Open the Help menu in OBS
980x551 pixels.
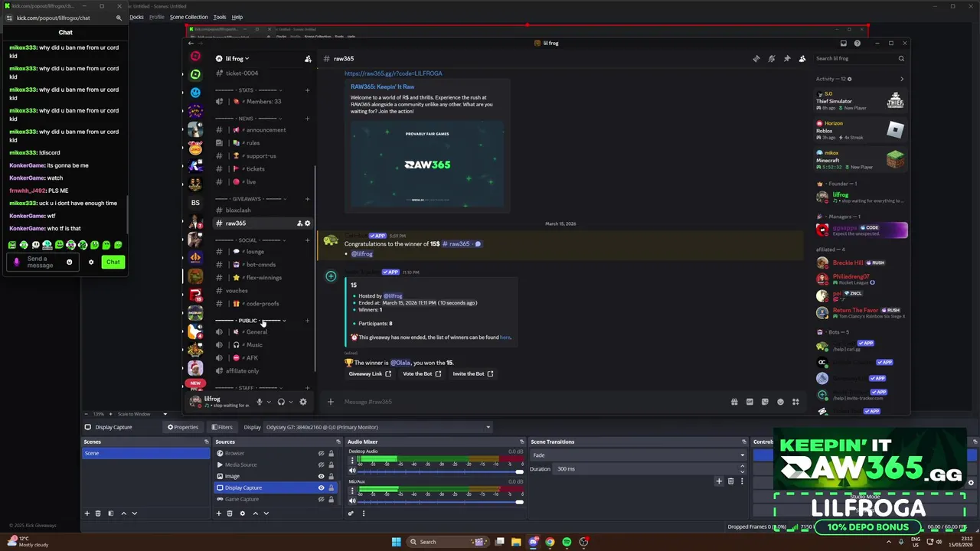[x=237, y=17]
